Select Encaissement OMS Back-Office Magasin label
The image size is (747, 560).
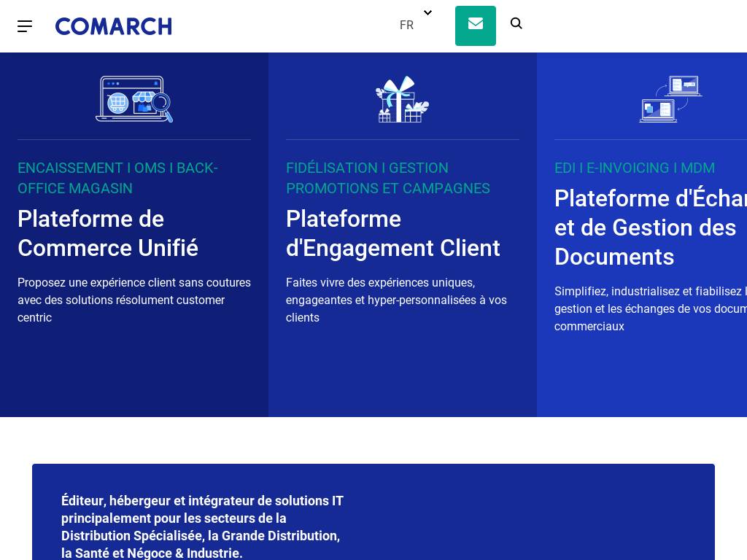117,178
